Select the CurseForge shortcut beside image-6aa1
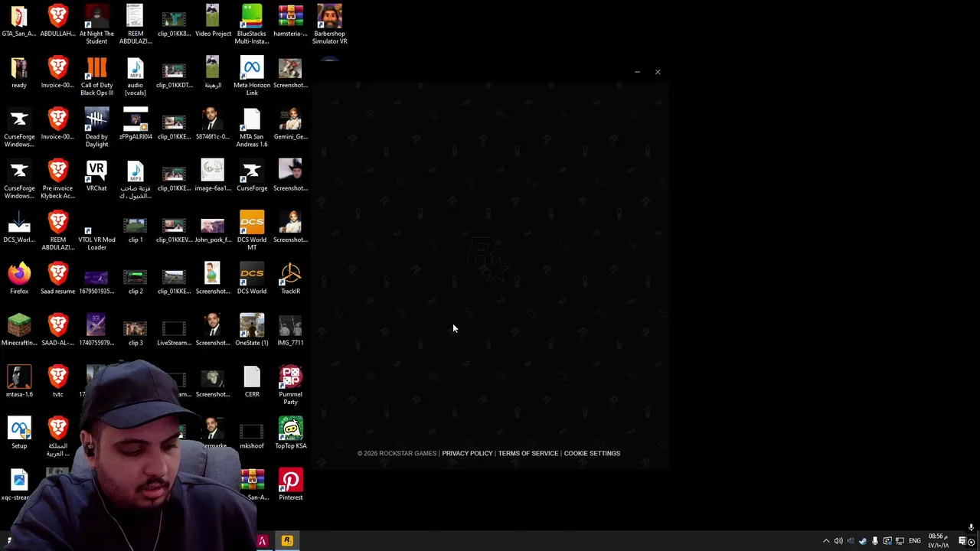 (x=251, y=175)
